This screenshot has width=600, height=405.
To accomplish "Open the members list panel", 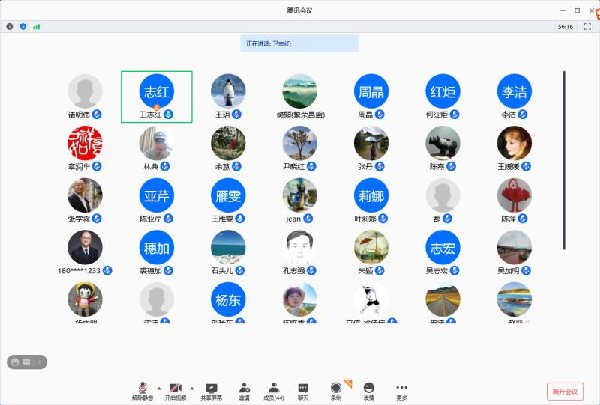I will [x=273, y=388].
